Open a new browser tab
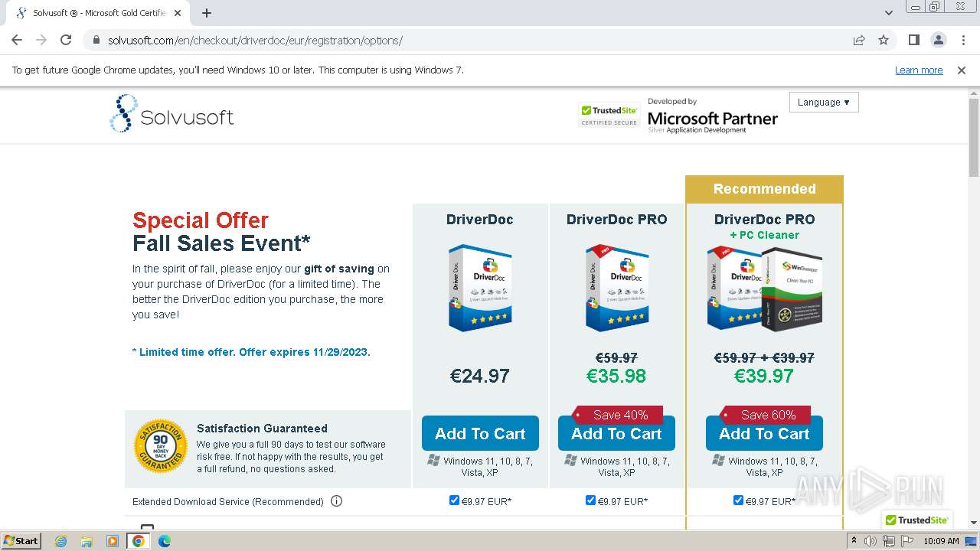This screenshot has height=551, width=980. (207, 13)
